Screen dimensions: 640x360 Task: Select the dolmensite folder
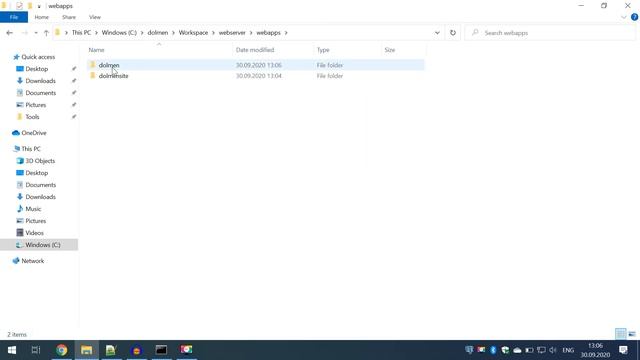113,76
